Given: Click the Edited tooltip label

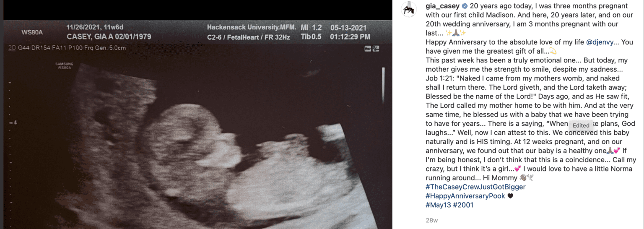Looking at the screenshot, I should 581,125.
